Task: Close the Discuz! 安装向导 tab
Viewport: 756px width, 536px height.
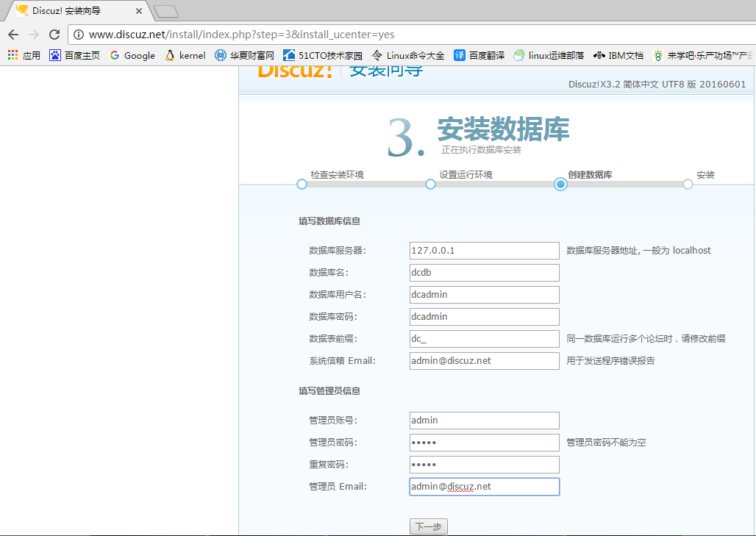Action: (139, 10)
